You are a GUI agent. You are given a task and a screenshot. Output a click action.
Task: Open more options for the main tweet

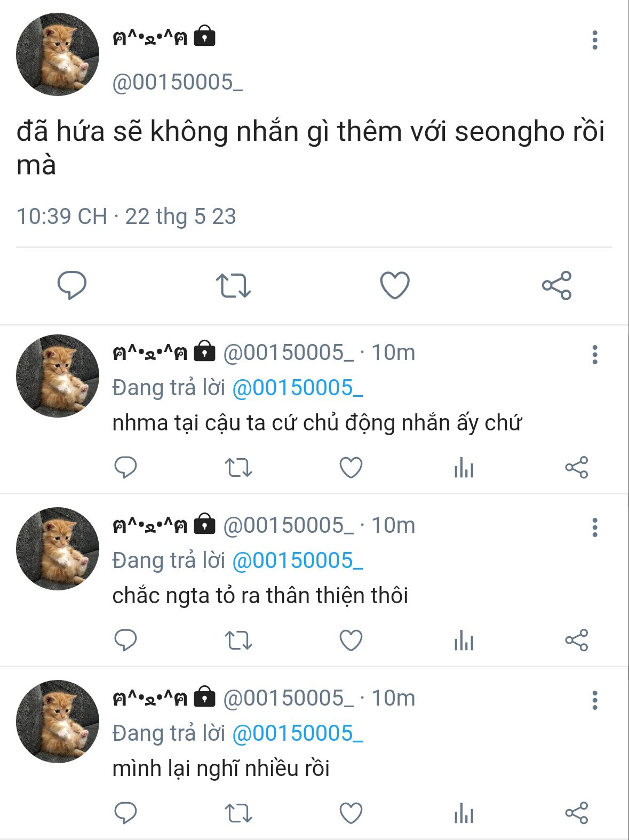click(595, 40)
